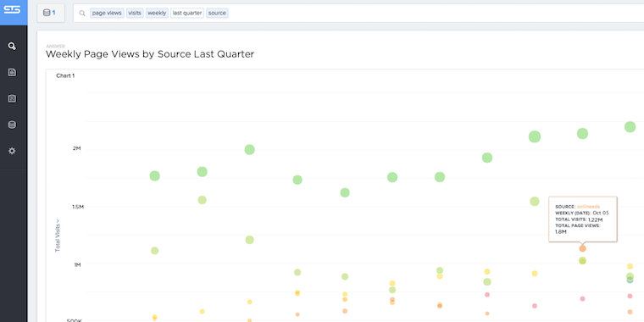Click the 1M y-axis label

pos(78,265)
